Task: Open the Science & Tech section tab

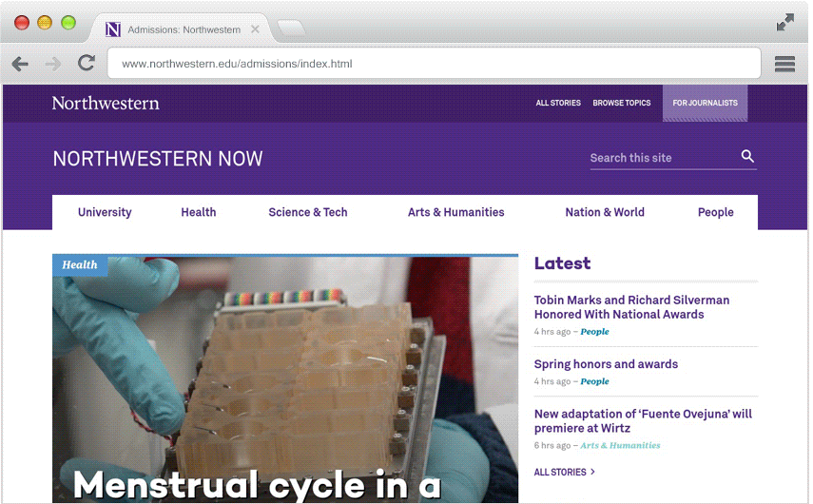Action: click(x=308, y=212)
